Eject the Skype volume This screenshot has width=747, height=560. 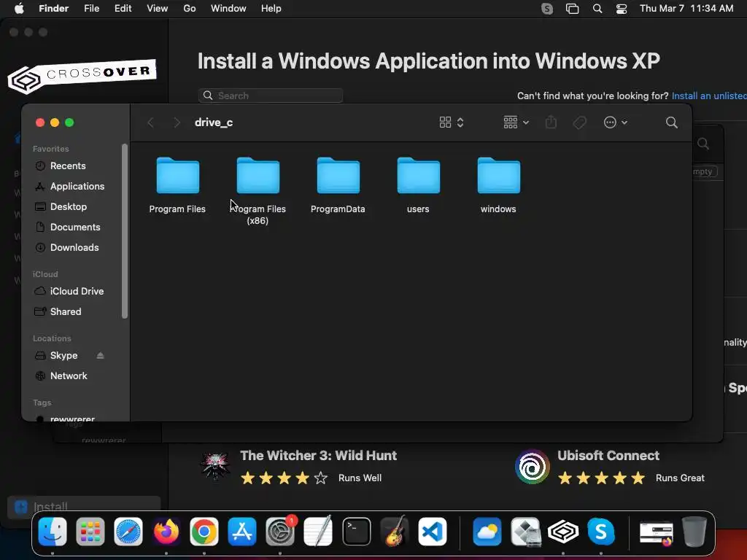tap(100, 356)
